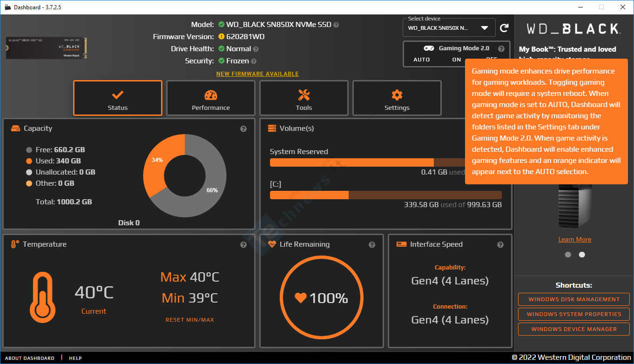Click the Connection Gen4 (4 Lanes) value
Viewport: 634px width, 364px height.
tap(450, 320)
